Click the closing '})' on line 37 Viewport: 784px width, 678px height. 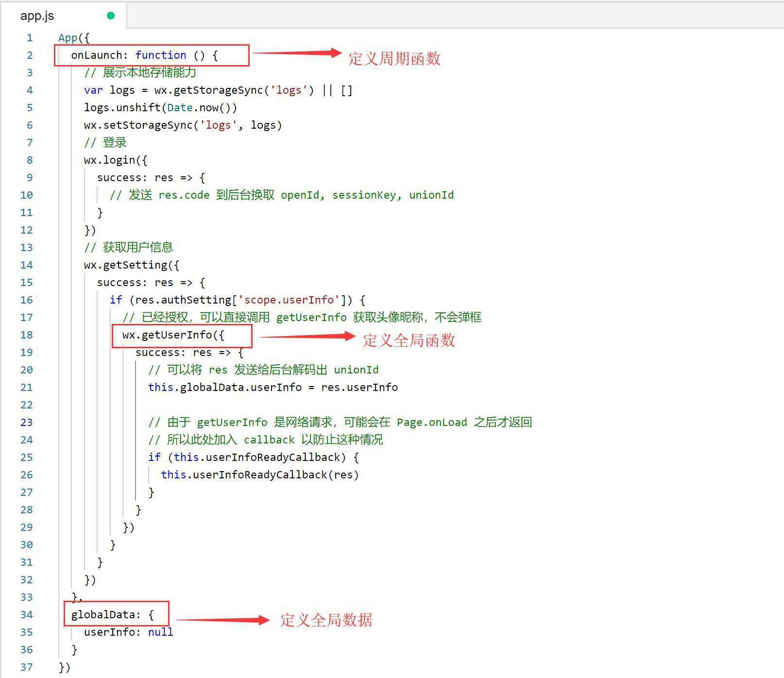[x=65, y=667]
